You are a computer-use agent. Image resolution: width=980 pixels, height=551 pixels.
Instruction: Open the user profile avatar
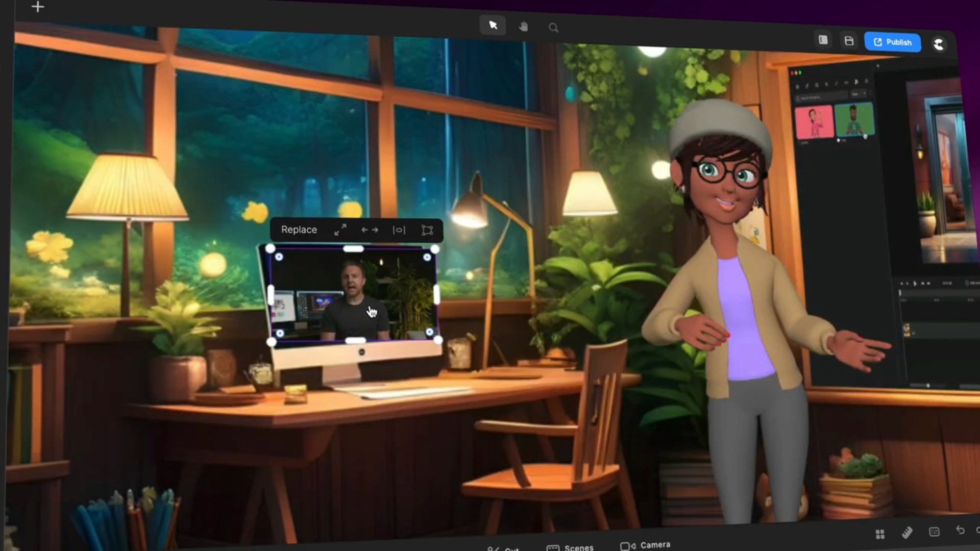(939, 44)
